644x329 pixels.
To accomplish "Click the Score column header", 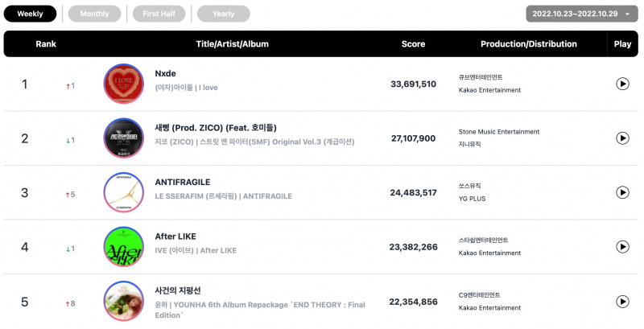I will [413, 44].
